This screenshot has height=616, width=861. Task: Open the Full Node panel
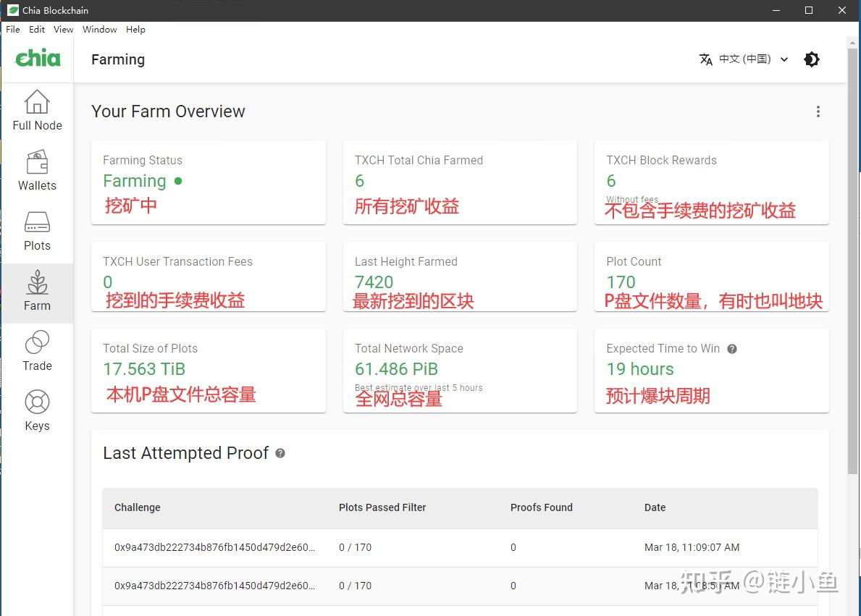(x=37, y=110)
